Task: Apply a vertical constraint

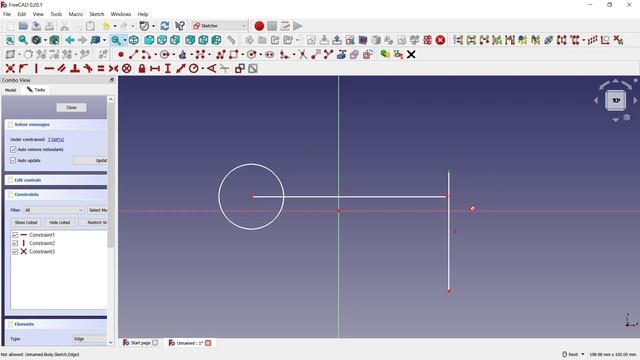Action: click(36, 68)
